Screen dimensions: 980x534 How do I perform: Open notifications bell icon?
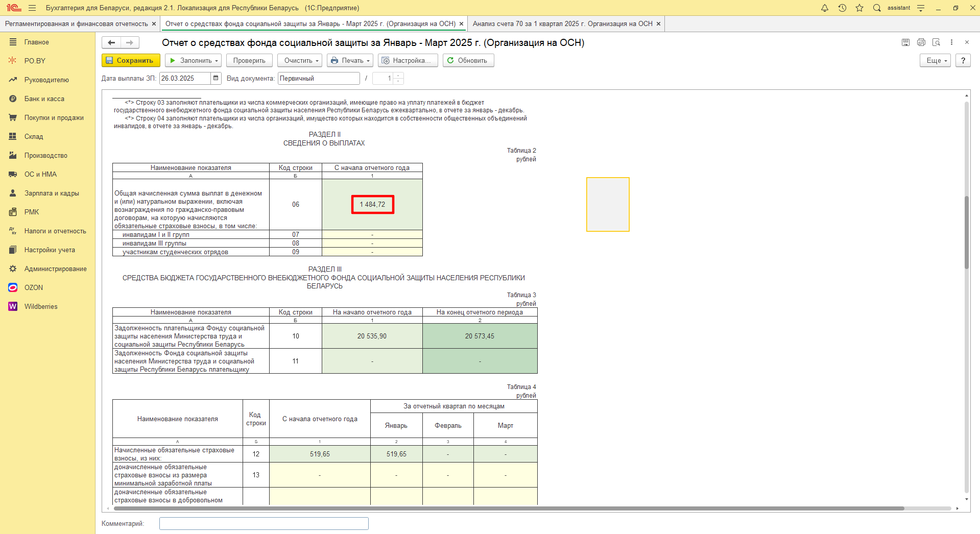(x=824, y=8)
